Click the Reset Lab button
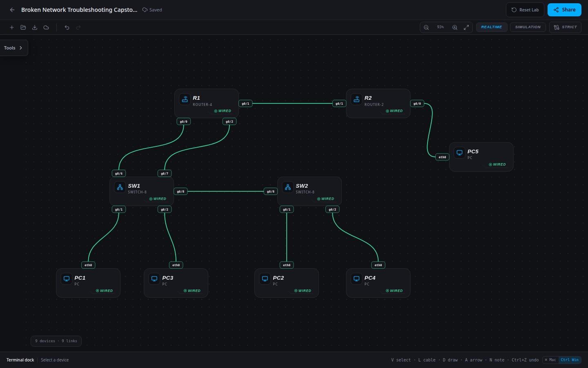Image resolution: width=588 pixels, height=368 pixels. click(525, 10)
